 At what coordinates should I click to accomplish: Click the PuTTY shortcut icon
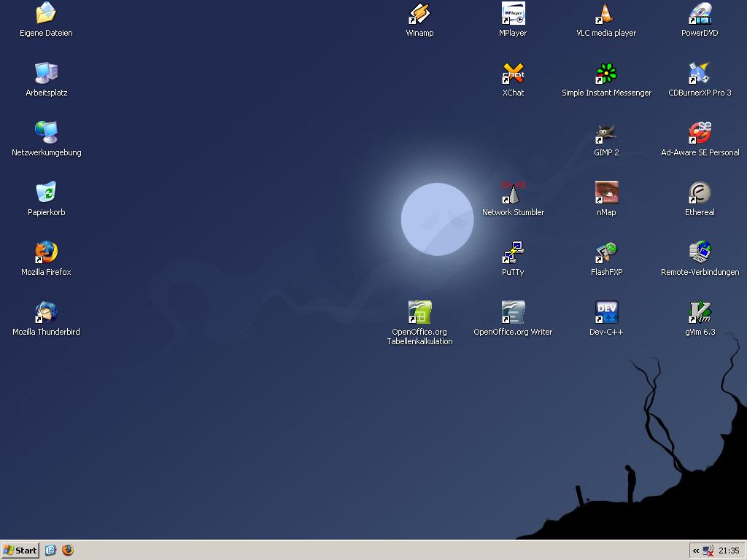513,252
